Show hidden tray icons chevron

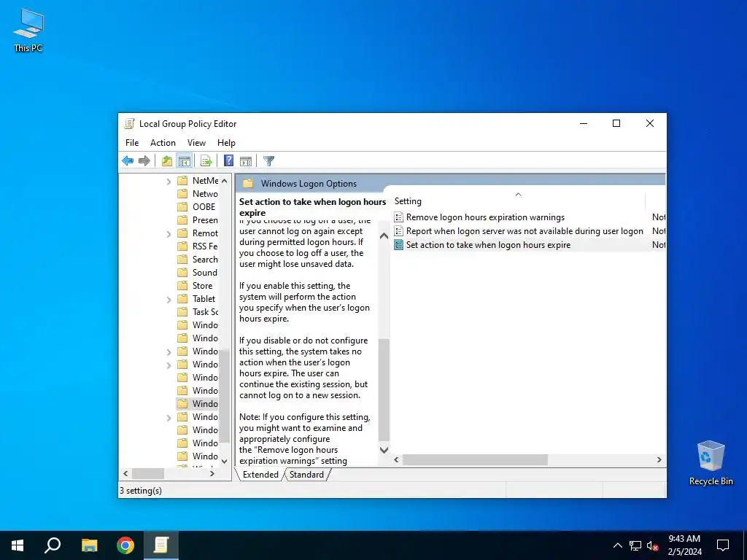617,545
